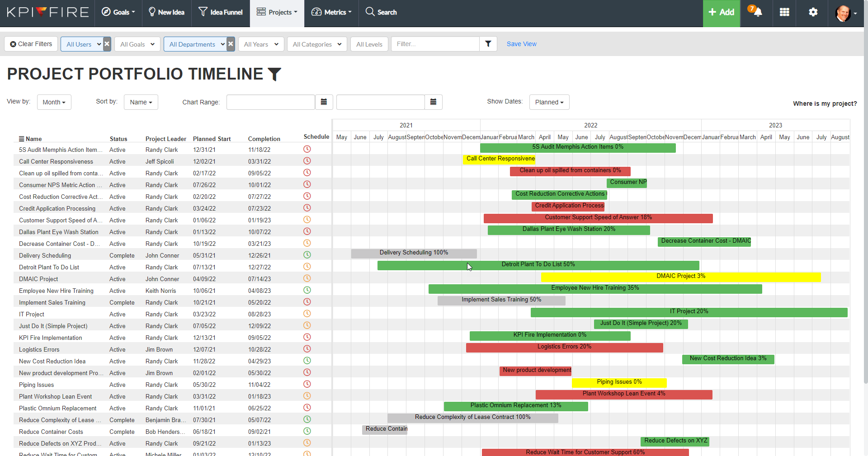Apply filters with the funnel icon
This screenshot has width=868, height=456.
[x=488, y=44]
